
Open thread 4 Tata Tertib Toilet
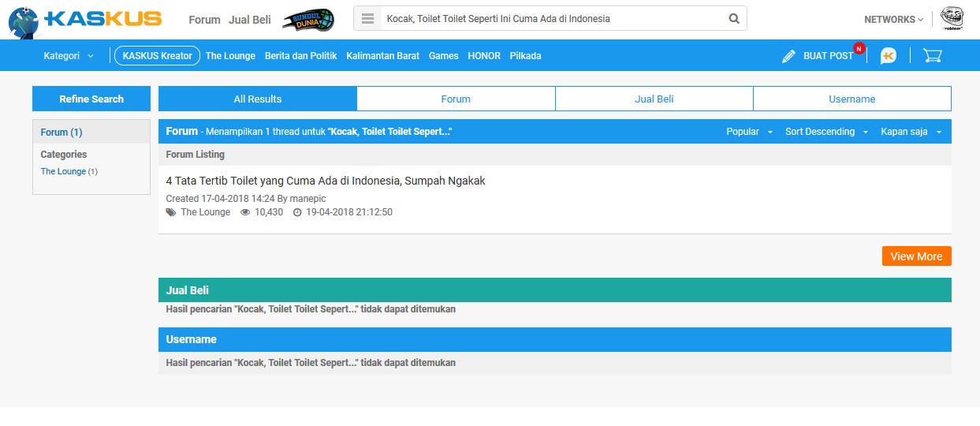tap(326, 181)
